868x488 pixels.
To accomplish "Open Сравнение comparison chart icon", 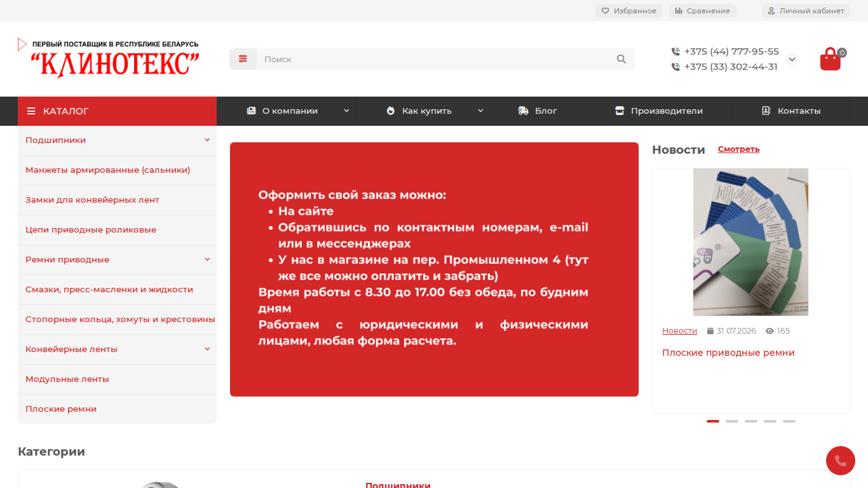I will click(x=679, y=11).
